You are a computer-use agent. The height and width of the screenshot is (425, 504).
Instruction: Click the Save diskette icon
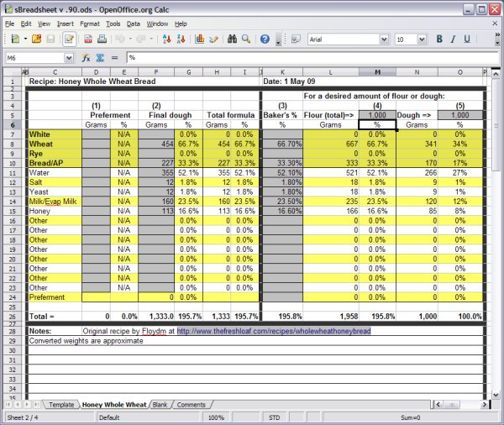(50, 39)
